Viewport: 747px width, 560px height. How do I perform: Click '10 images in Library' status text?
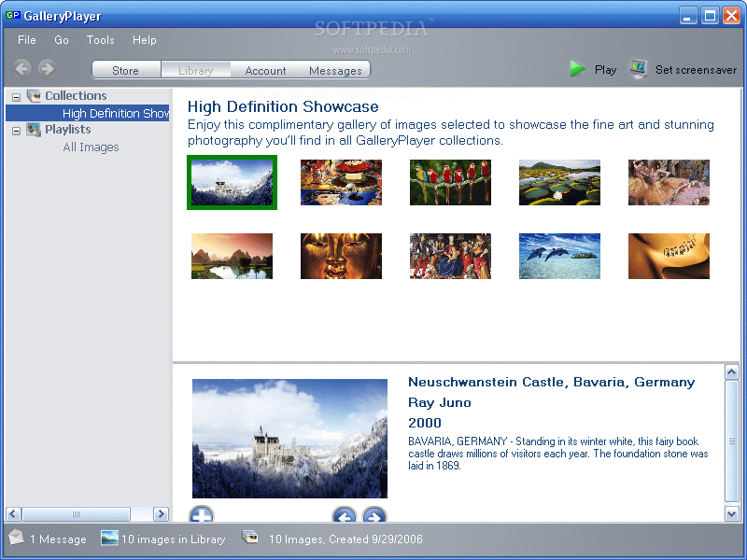coord(174,539)
